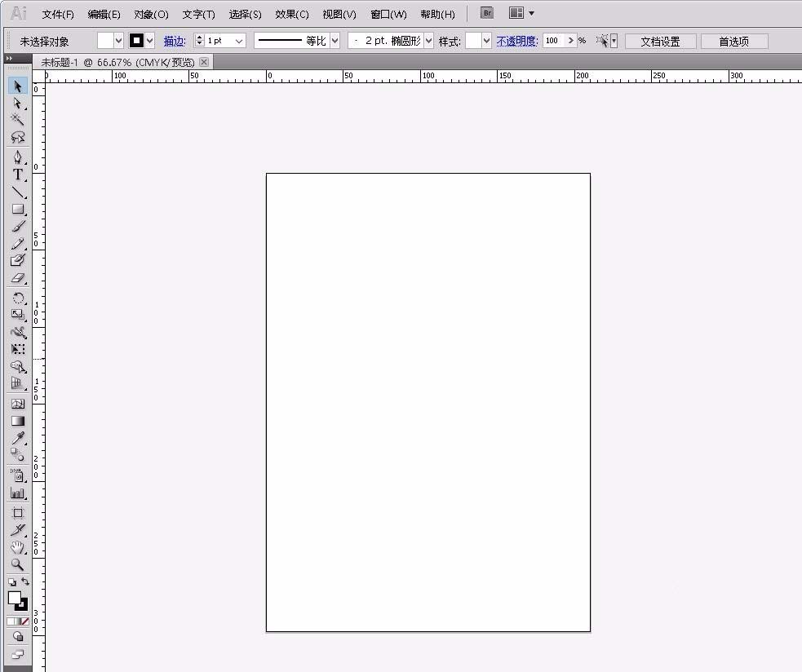Image resolution: width=802 pixels, height=672 pixels.
Task: Open the 文字(T) menu
Action: (198, 15)
